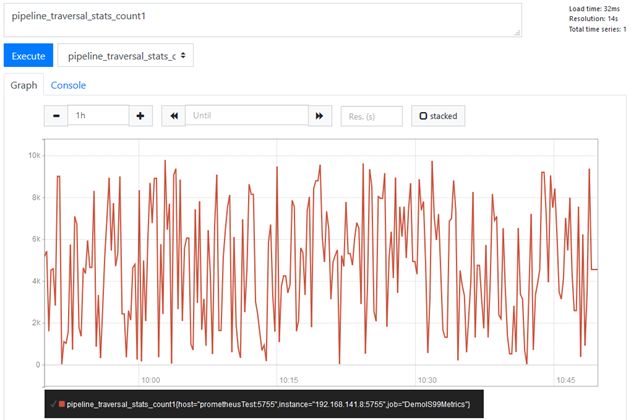The image size is (631, 420).
Task: Click the 10:00 x-axis label
Action: 151,380
